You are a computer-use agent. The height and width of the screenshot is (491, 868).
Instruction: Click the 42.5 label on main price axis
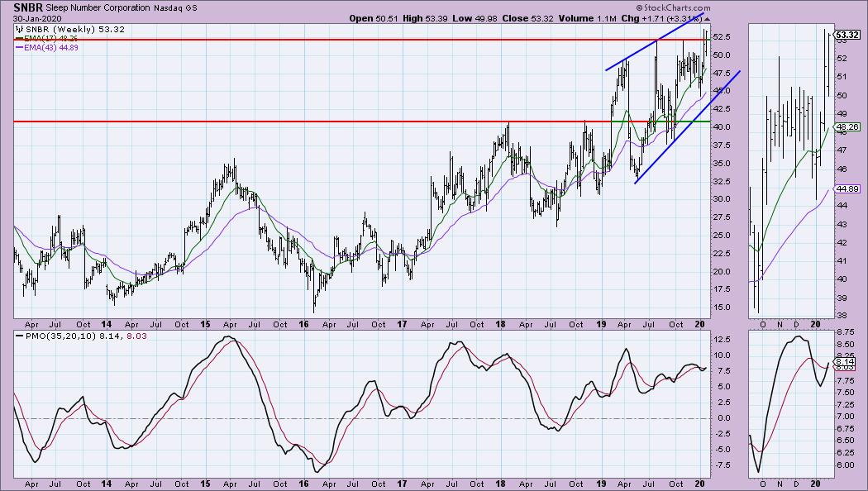[x=723, y=109]
